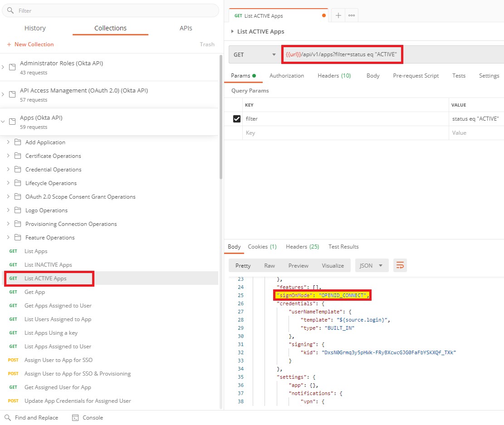Open the request Body tab
Screen dimensions: 504x425
(x=373, y=76)
